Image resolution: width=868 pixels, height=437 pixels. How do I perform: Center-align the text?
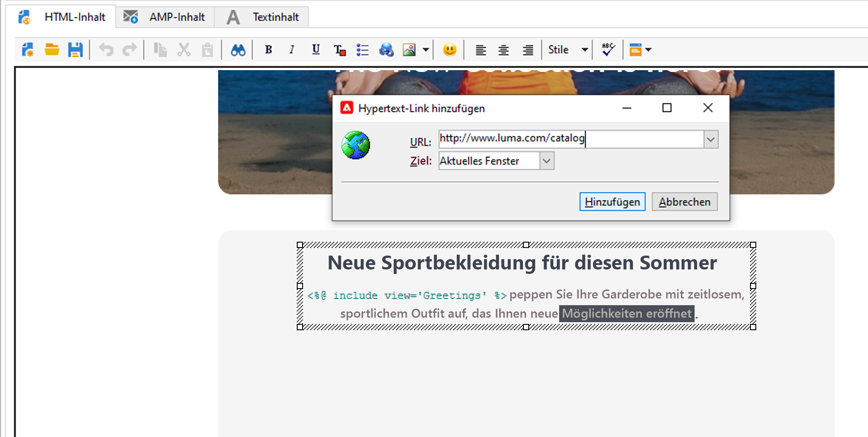504,50
